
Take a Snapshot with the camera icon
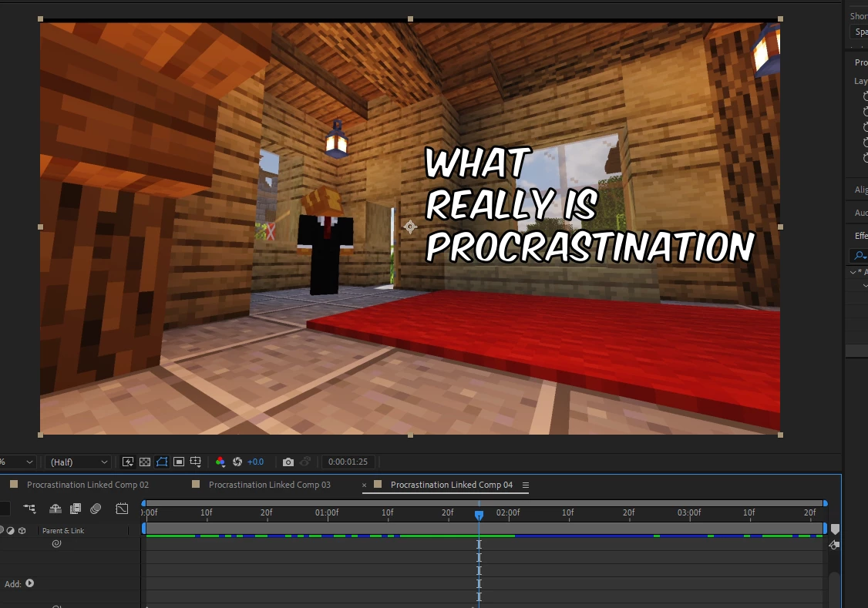pos(288,462)
